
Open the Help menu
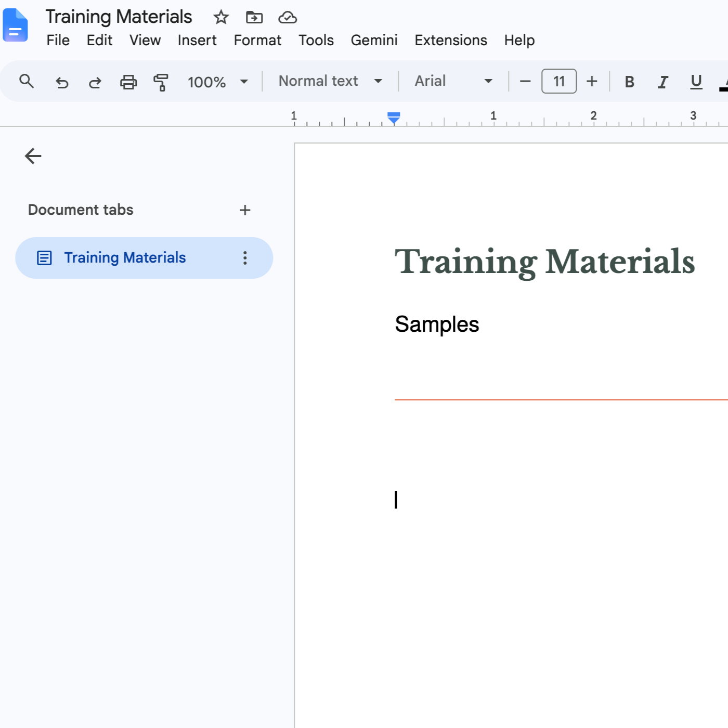pyautogui.click(x=519, y=40)
